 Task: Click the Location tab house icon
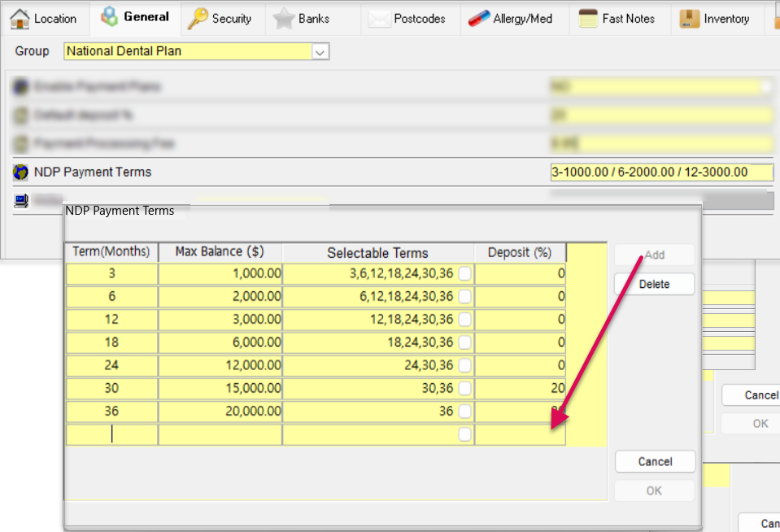click(20, 19)
